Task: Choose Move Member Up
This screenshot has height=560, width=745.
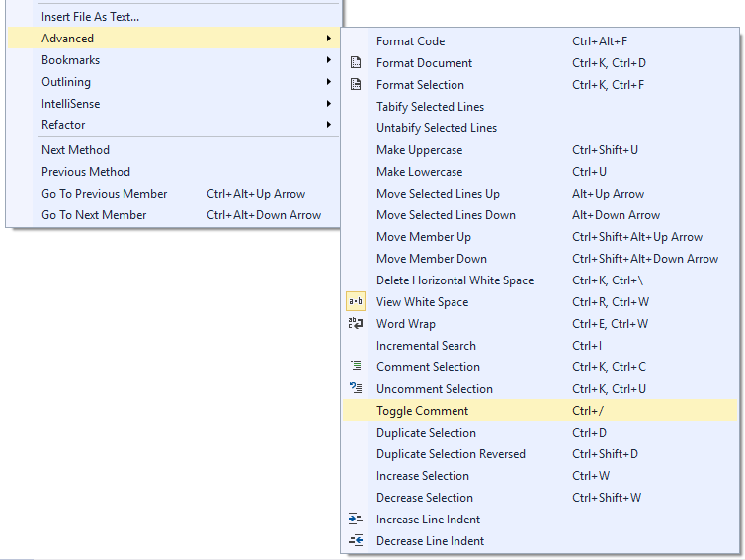Action: point(540,236)
